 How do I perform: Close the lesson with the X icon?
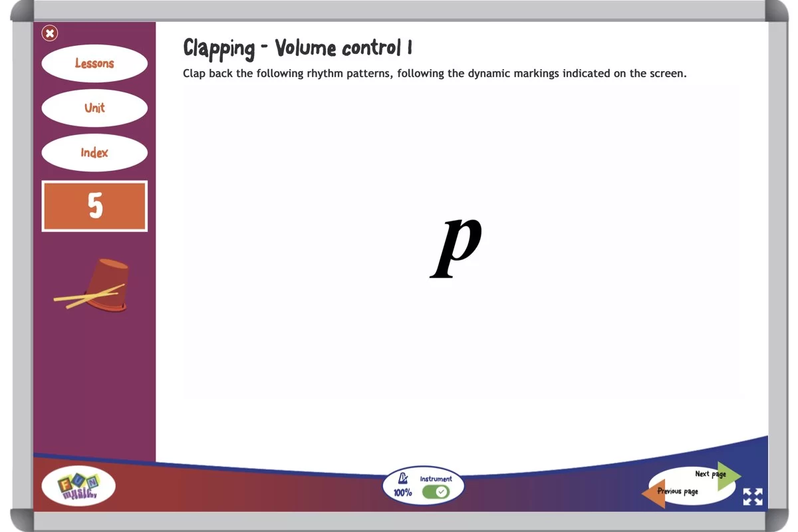coord(50,33)
